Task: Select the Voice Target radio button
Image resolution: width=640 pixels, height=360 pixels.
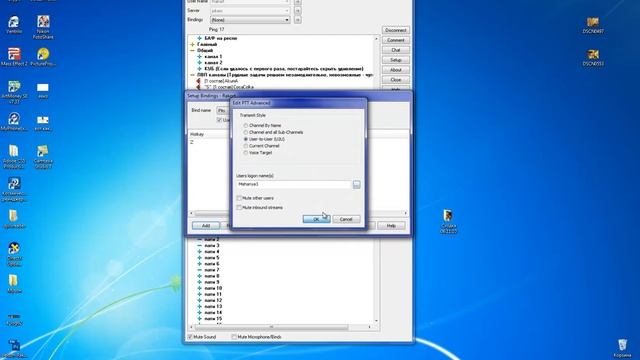Action: [246, 153]
